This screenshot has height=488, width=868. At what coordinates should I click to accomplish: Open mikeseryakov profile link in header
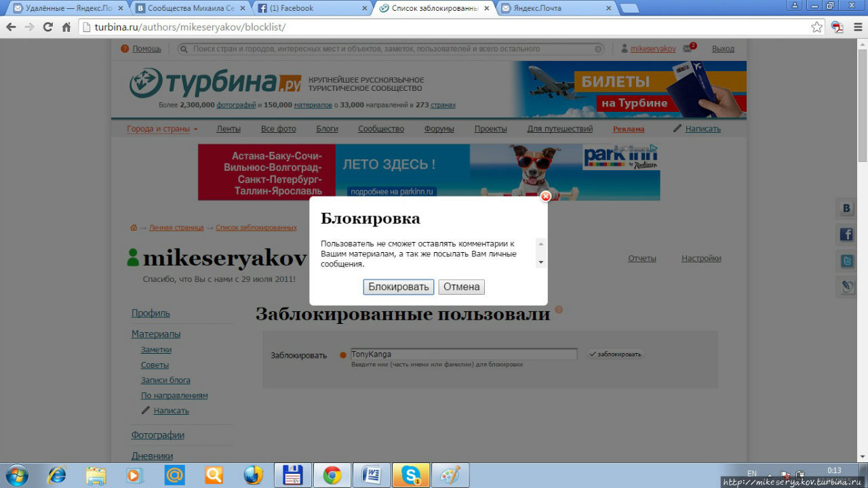click(x=653, y=49)
